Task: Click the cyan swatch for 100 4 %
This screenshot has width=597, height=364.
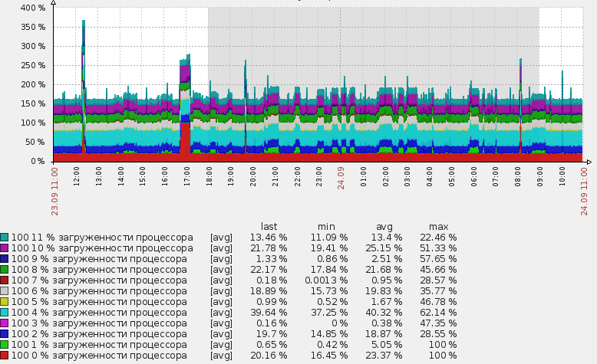Action: tap(4, 312)
